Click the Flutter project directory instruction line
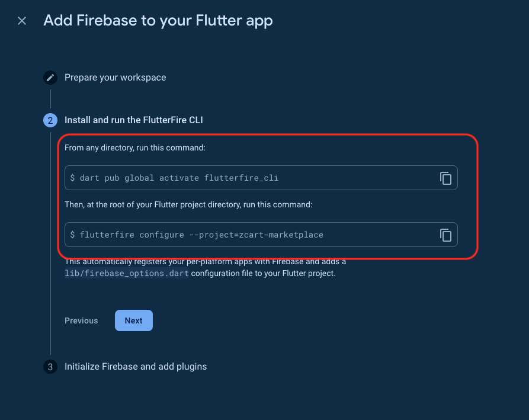The width and height of the screenshot is (529, 420). pyautogui.click(x=188, y=204)
